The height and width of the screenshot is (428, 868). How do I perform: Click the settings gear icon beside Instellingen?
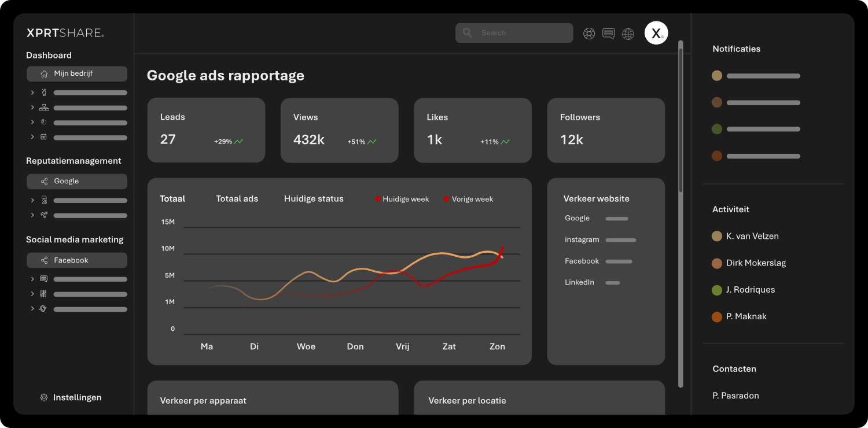click(44, 398)
